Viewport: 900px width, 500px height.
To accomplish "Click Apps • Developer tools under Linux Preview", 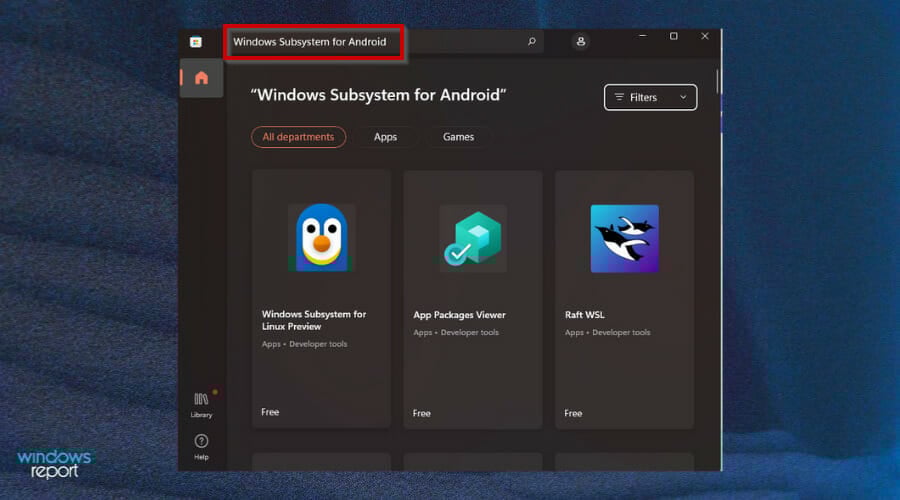I will click(304, 344).
